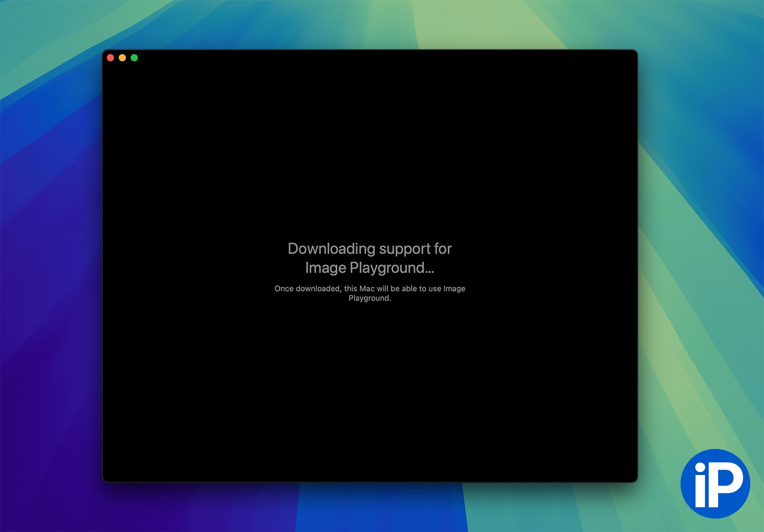
Task: Minimize the window with the yellow button
Action: (x=122, y=58)
